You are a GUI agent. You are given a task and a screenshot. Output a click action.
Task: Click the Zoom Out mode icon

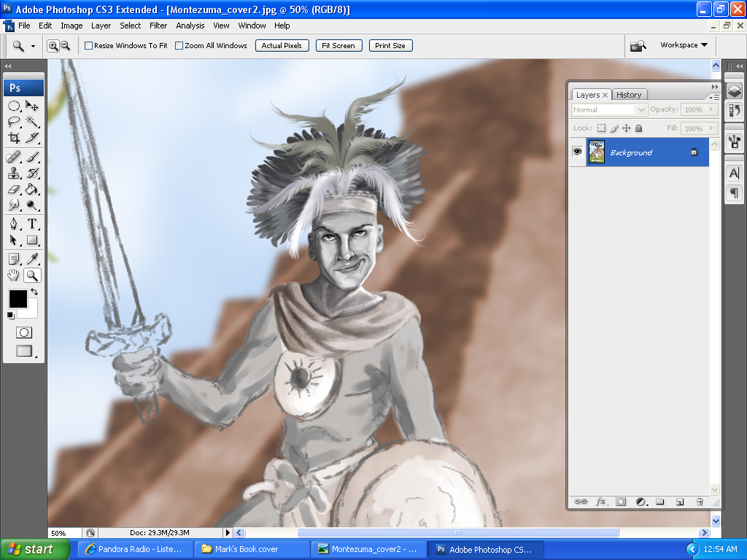pos(65,46)
